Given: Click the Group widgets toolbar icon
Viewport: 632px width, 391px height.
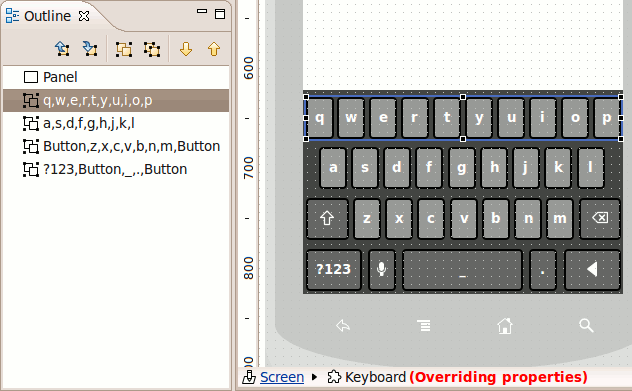Looking at the screenshot, I should pos(124,49).
